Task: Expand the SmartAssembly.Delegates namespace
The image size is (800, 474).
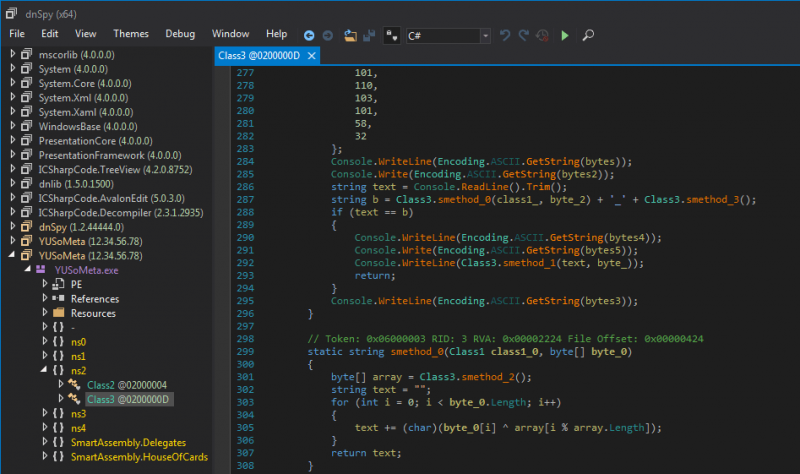Action: (44, 442)
